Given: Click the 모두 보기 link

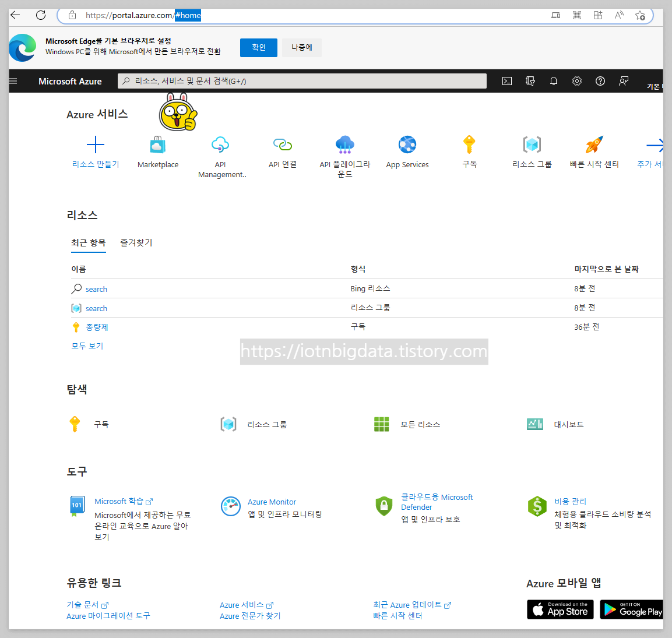Looking at the screenshot, I should coord(87,346).
